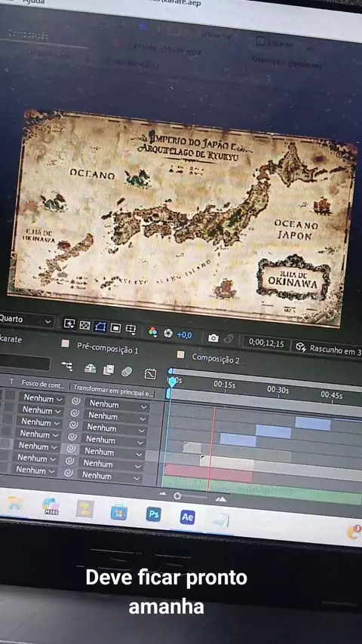
Task: Toggle the motion blur icon
Action: [127, 372]
